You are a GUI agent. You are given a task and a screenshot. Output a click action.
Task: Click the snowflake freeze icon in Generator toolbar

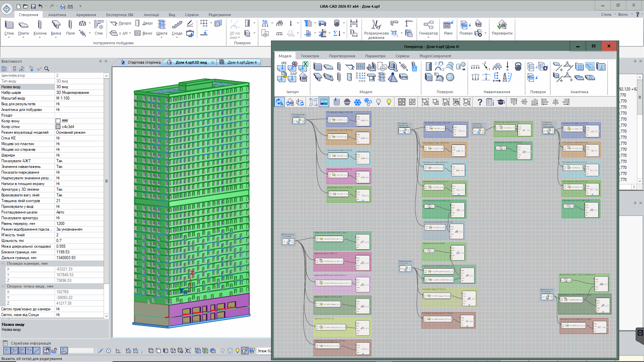coord(358,102)
